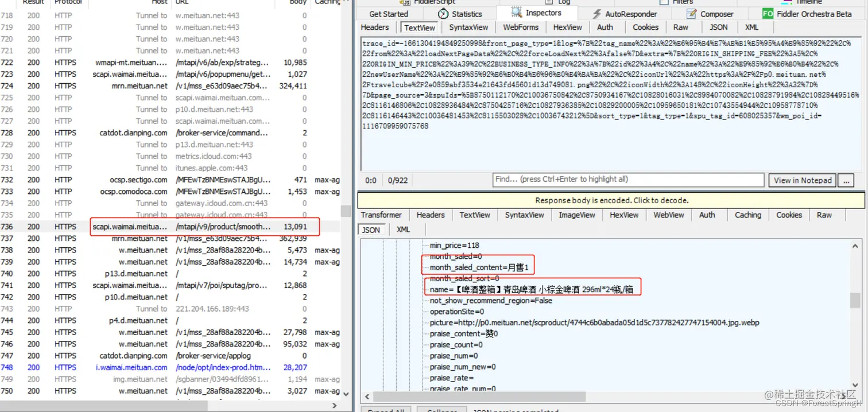Select request inspector XML tab

pyautogui.click(x=751, y=27)
